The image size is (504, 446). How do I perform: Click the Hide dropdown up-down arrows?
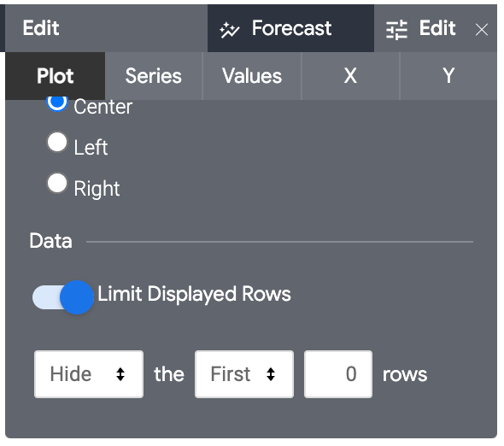[120, 374]
